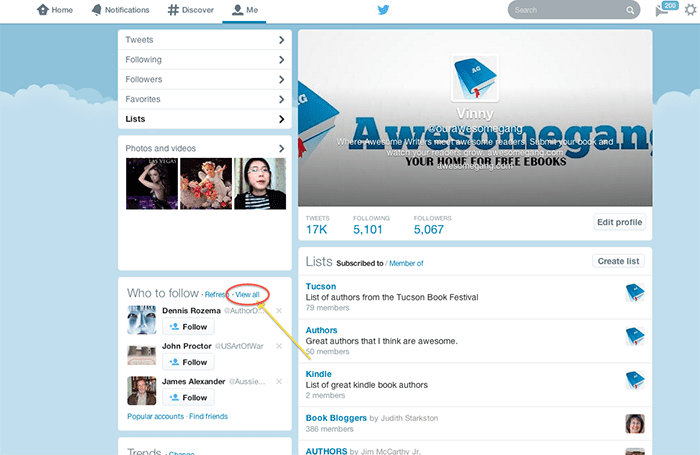Open the Following section
The width and height of the screenshot is (700, 455).
(204, 59)
